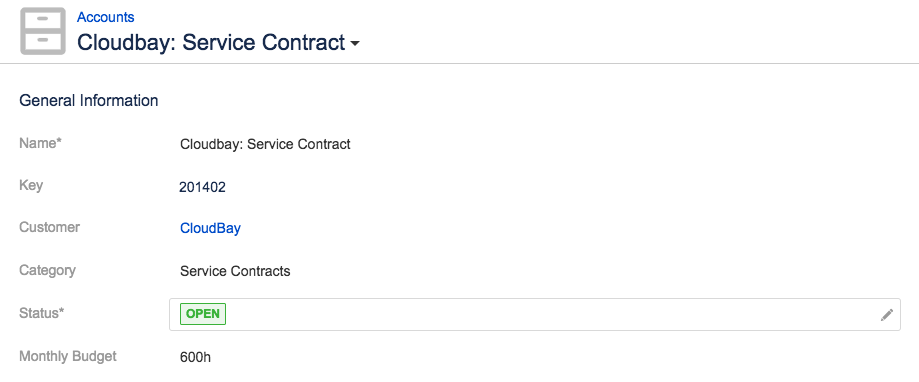Image resolution: width=919 pixels, height=382 pixels.
Task: Select the Name value Cloudbay: Service Contract
Action: pyautogui.click(x=265, y=144)
